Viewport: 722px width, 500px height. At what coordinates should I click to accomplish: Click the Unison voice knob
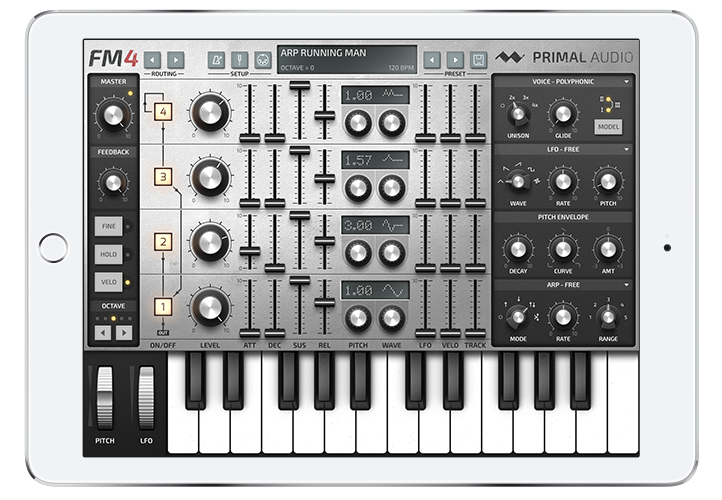tap(518, 113)
